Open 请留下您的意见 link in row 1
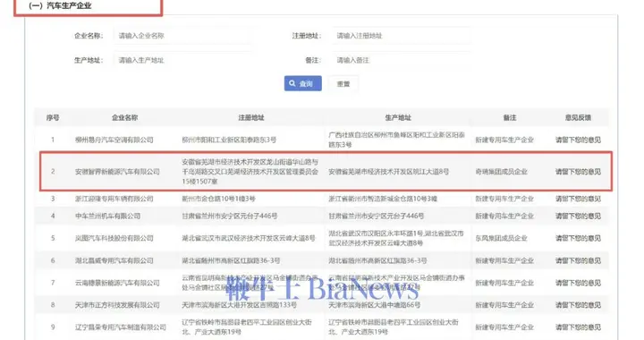The width and height of the screenshot is (644, 340). pos(578,140)
